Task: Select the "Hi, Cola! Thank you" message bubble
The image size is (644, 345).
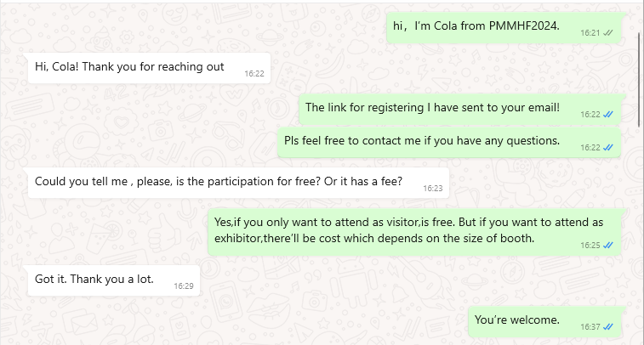Action: click(x=149, y=68)
